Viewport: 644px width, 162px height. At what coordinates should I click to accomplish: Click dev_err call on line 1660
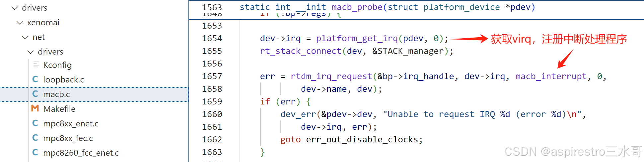pos(298,114)
